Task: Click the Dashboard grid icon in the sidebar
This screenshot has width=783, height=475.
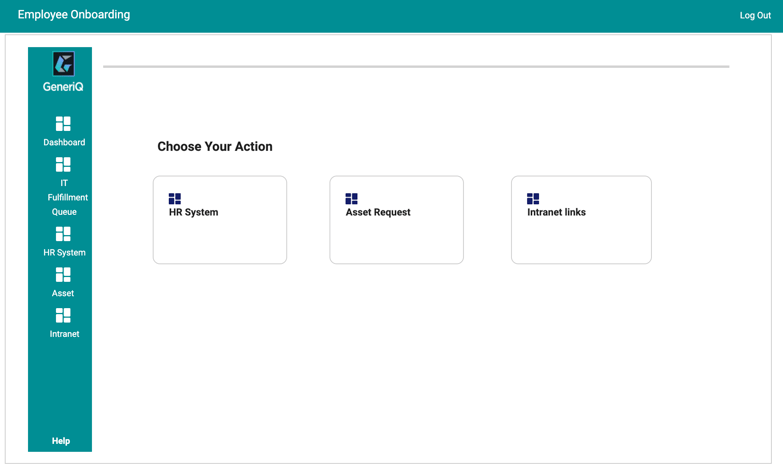Action: (x=63, y=124)
